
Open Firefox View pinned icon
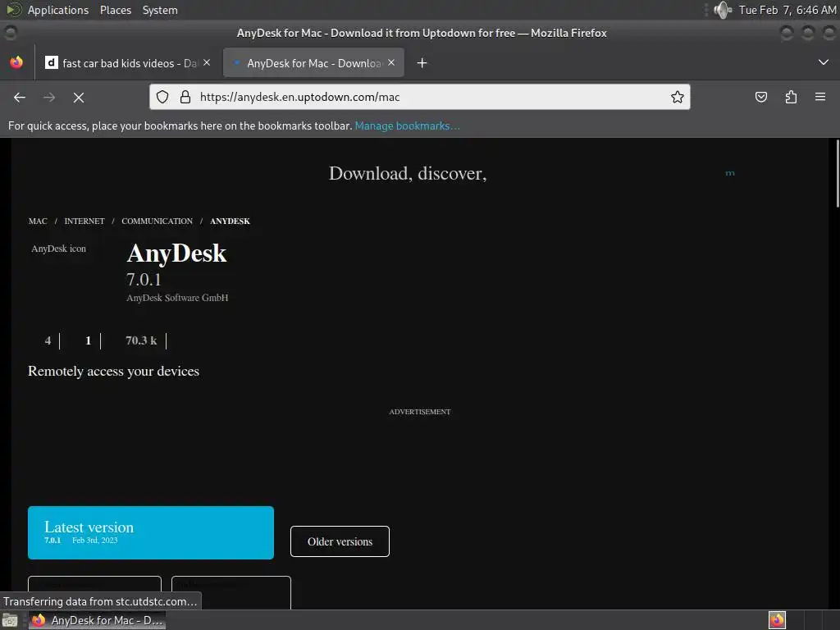[16, 62]
